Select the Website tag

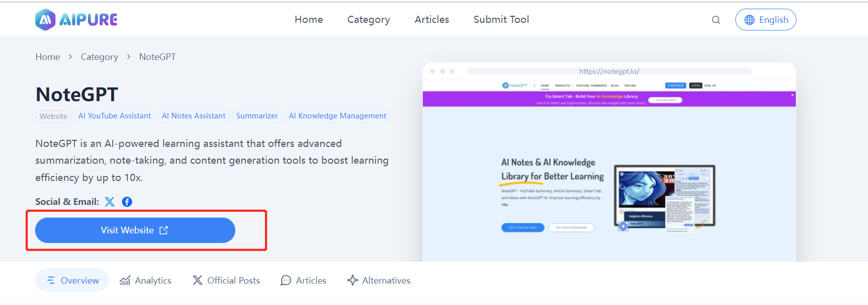point(53,116)
